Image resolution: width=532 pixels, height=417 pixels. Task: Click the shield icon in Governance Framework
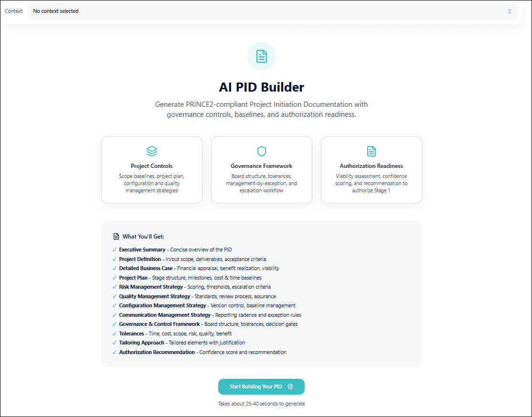pos(262,151)
